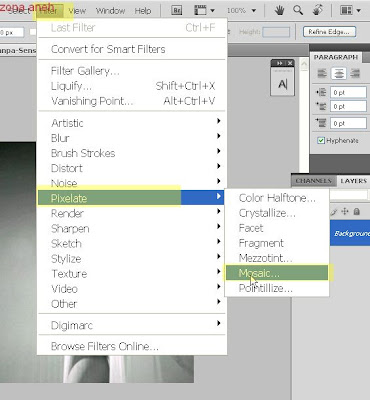Viewport: 370px width, 400px height.
Task: Choose Mezzotint... filter
Action: point(277,258)
